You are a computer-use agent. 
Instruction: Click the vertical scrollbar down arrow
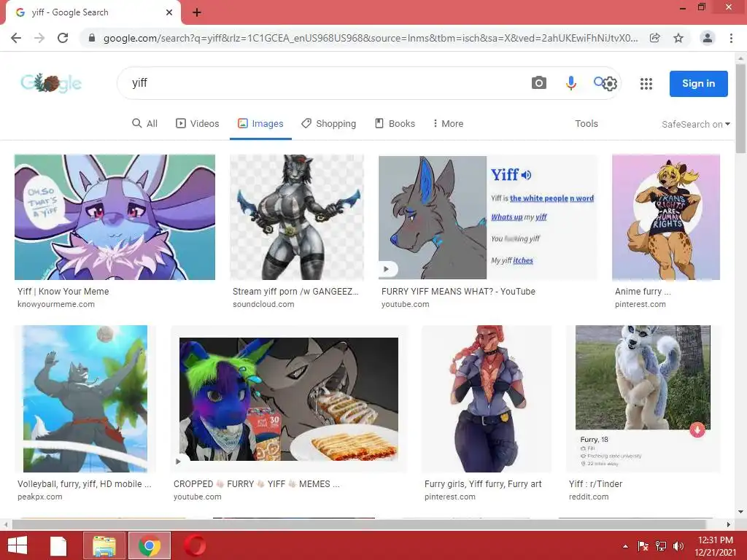coord(740,512)
